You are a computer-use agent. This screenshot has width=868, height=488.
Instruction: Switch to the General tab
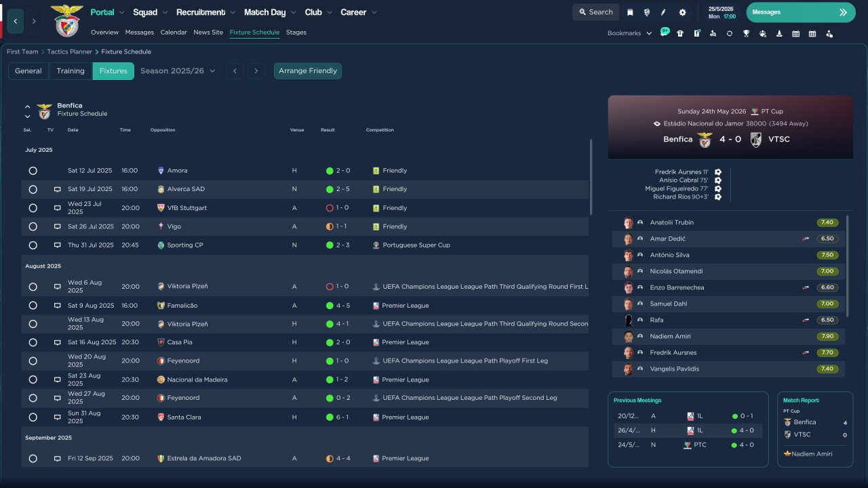click(x=28, y=71)
